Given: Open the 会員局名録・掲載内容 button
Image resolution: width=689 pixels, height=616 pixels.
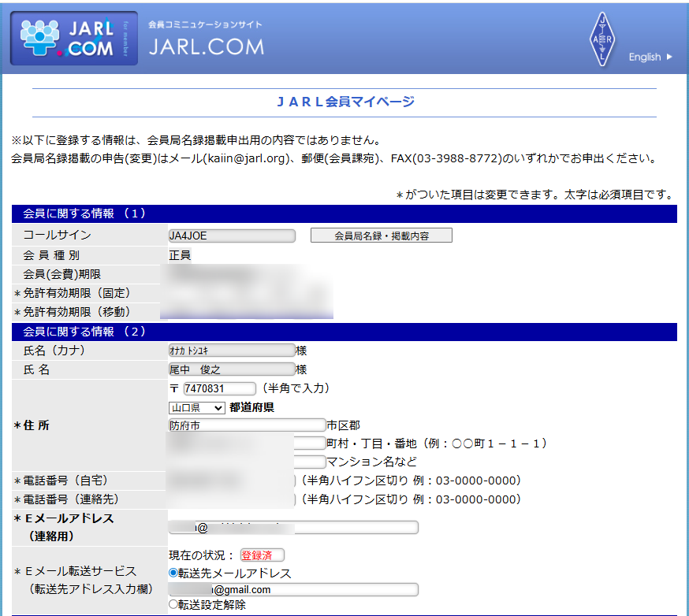Looking at the screenshot, I should click(381, 236).
